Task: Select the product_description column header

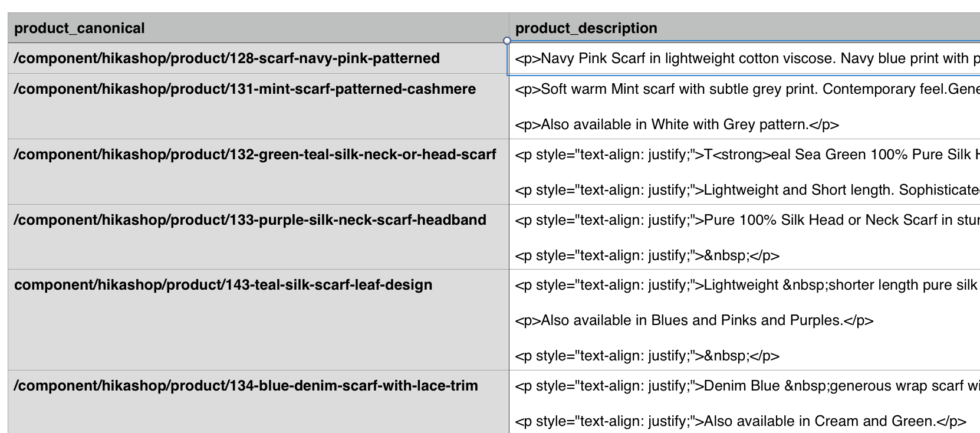Action: point(586,28)
